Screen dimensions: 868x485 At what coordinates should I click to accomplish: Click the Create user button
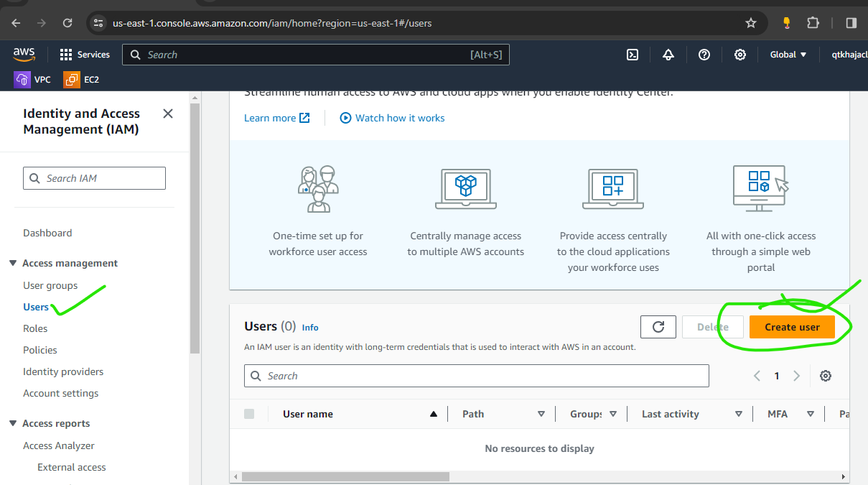[x=792, y=327]
